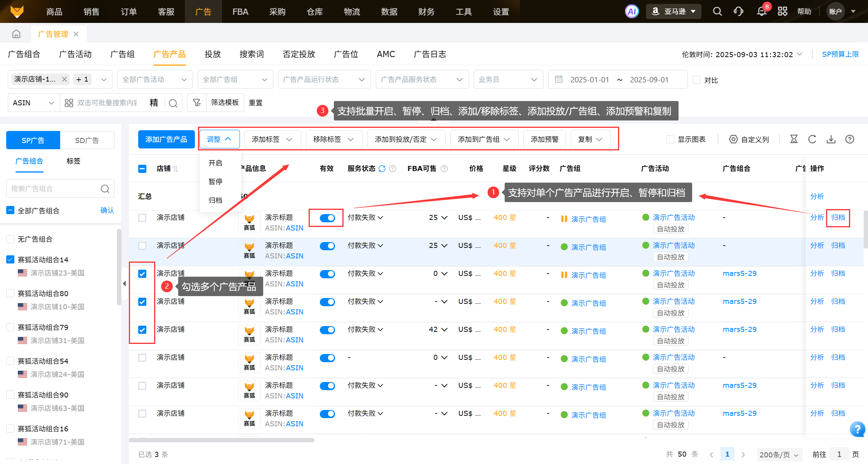Click the download export icon
Image resolution: width=868 pixels, height=464 pixels.
click(831, 139)
